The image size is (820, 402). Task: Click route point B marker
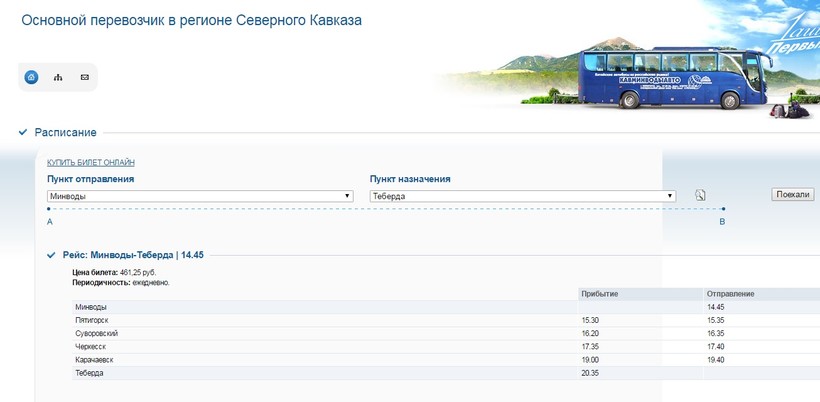722,209
